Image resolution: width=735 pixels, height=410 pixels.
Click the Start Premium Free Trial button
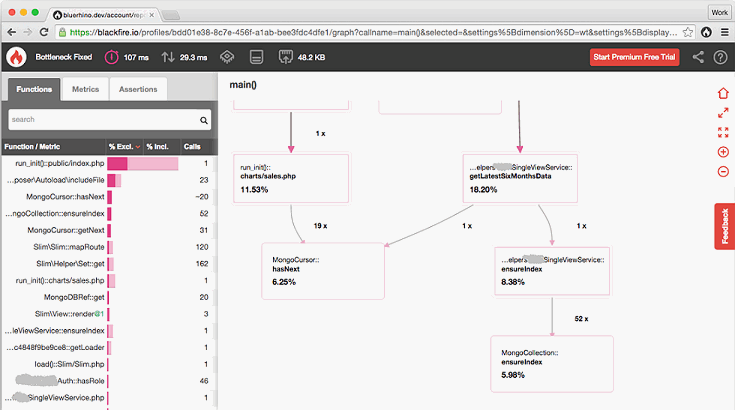tap(634, 57)
